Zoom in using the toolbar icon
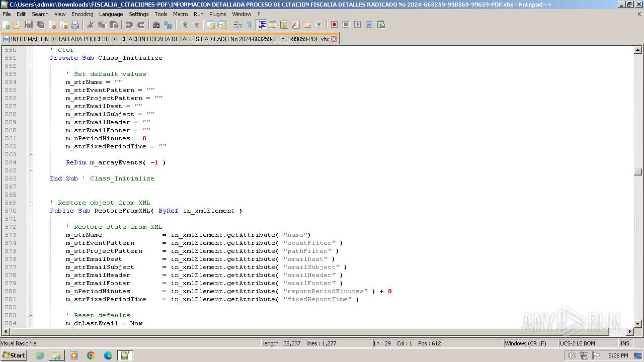Screen dimensions: 644x362 [x=184, y=25]
